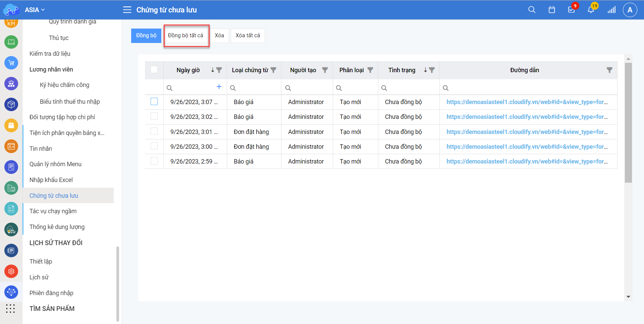Screen dimensions: 644x324
Task: Open the KPI module icon in sidebar
Action: tap(11, 23)
